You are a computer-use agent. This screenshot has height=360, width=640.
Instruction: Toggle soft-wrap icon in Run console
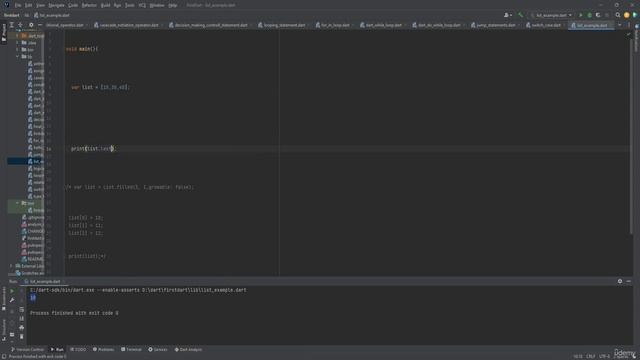pyautogui.click(x=22, y=309)
